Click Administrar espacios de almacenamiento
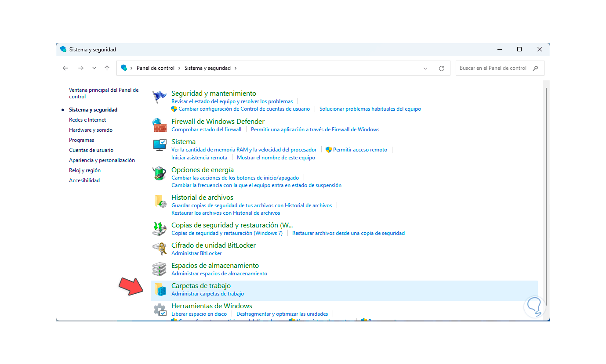The height and width of the screenshot is (364, 606). pos(219,274)
